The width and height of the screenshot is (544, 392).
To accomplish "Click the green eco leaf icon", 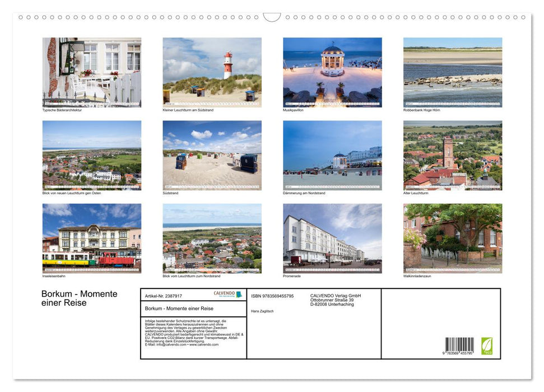I will click(x=487, y=346).
